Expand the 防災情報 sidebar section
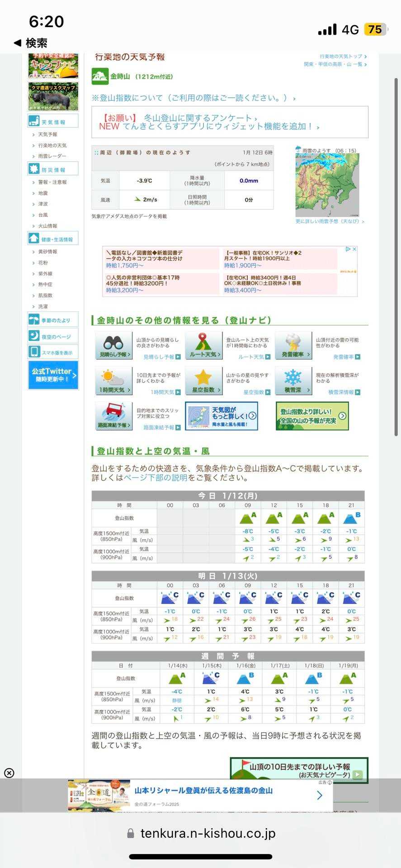The width and height of the screenshot is (401, 868). pos(53,169)
